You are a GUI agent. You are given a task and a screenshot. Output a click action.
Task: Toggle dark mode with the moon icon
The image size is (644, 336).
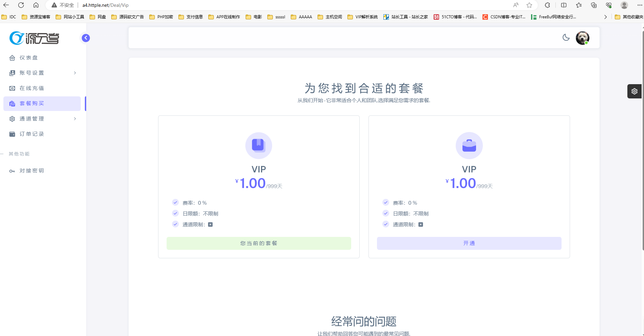[x=566, y=38]
